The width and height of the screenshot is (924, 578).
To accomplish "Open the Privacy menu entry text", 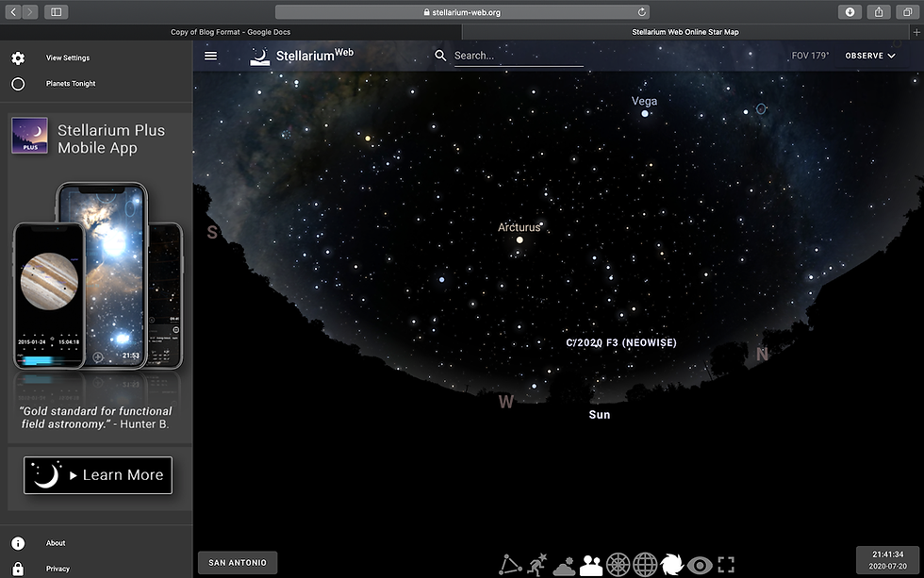I will (58, 569).
